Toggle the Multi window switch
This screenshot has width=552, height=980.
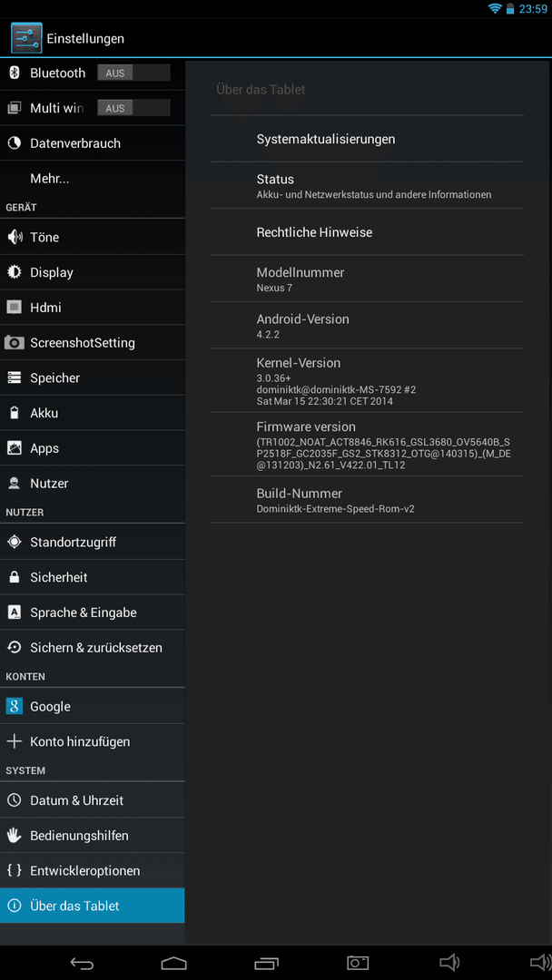[133, 108]
